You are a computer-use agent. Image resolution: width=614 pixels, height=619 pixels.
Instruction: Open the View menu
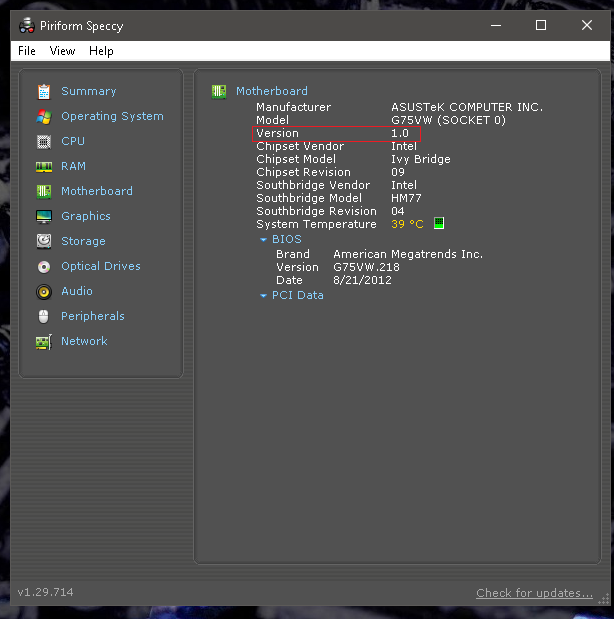[62, 51]
